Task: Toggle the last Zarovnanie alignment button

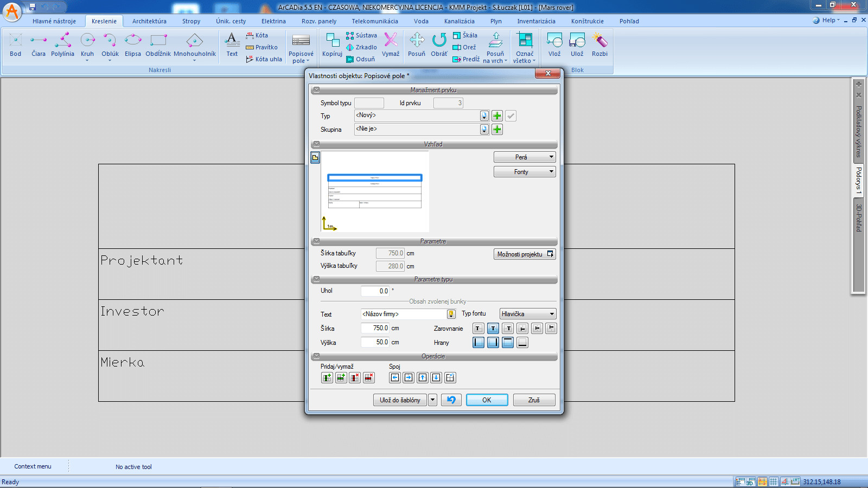Action: pyautogui.click(x=551, y=328)
